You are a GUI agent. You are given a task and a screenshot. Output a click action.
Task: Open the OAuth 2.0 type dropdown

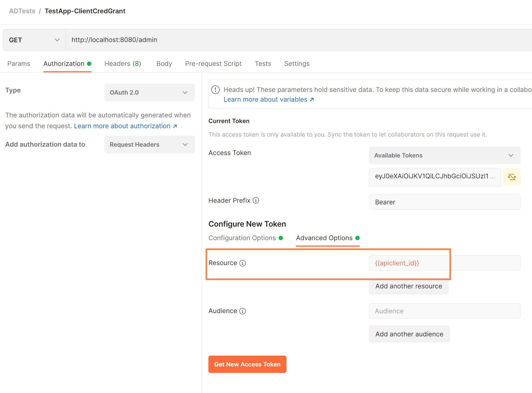tap(149, 92)
